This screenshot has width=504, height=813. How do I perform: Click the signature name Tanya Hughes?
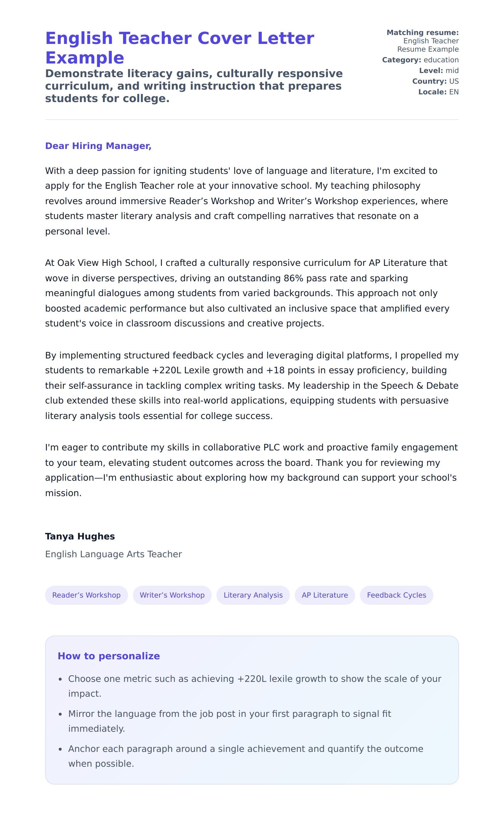click(x=80, y=536)
